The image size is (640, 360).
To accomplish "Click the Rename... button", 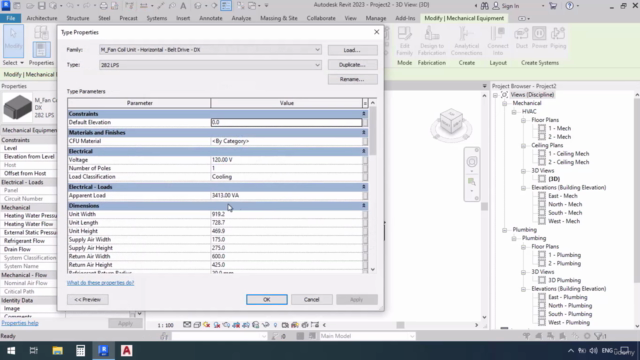I will coord(353,79).
